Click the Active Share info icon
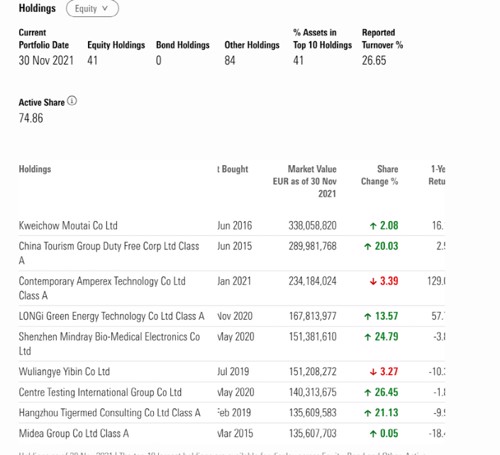Screen dimensions: 500x455 72,101
